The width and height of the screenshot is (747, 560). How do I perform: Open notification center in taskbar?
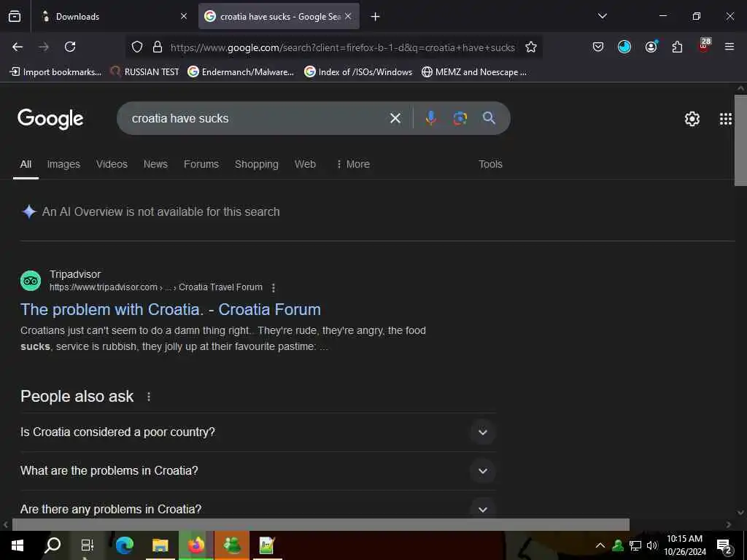pos(724,547)
